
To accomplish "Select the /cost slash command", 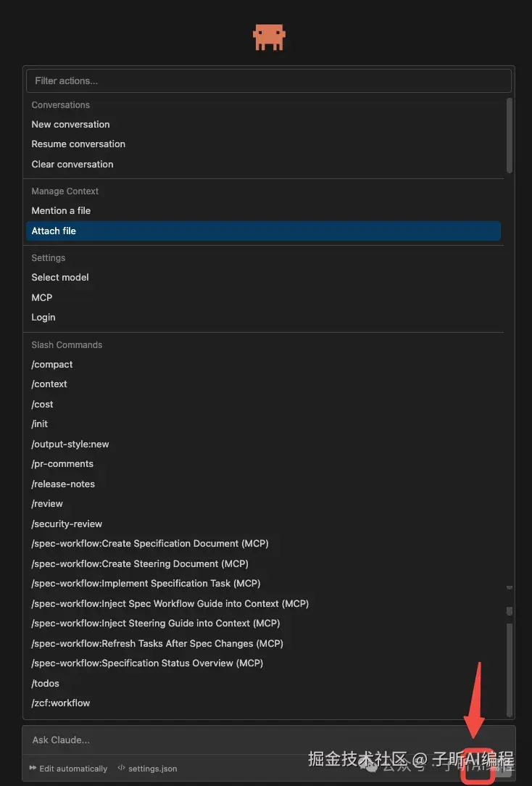I will point(43,405).
